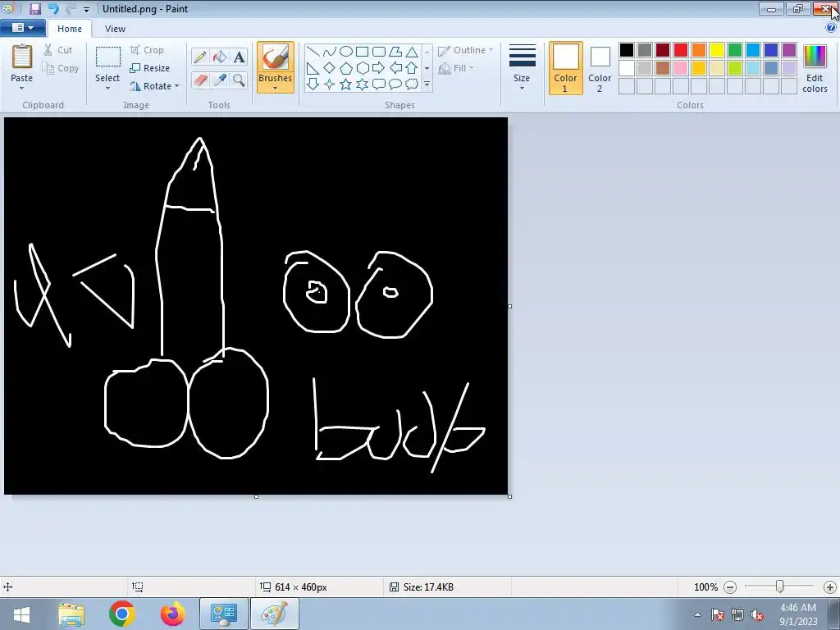Activate Color 2 selector
Screen dimensions: 840x630
(x=600, y=68)
